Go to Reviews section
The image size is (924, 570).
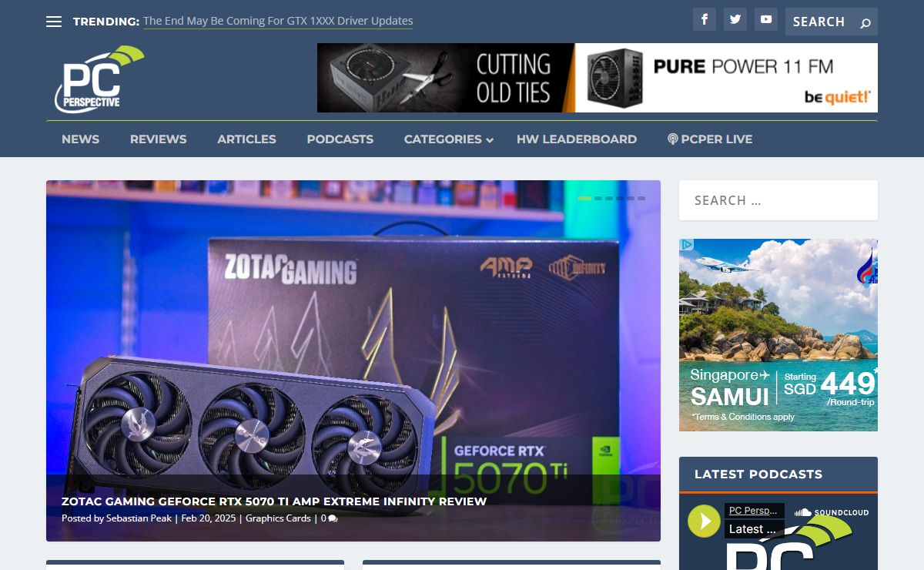tap(158, 139)
